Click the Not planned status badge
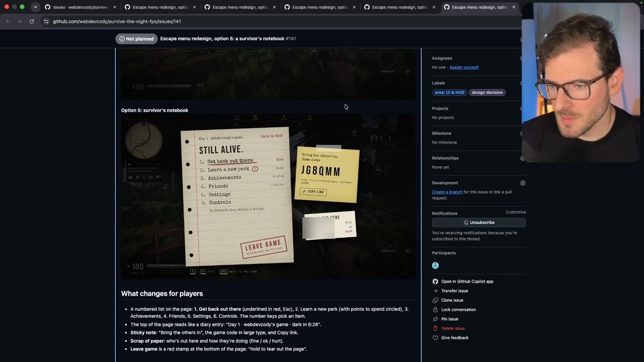 tap(136, 39)
